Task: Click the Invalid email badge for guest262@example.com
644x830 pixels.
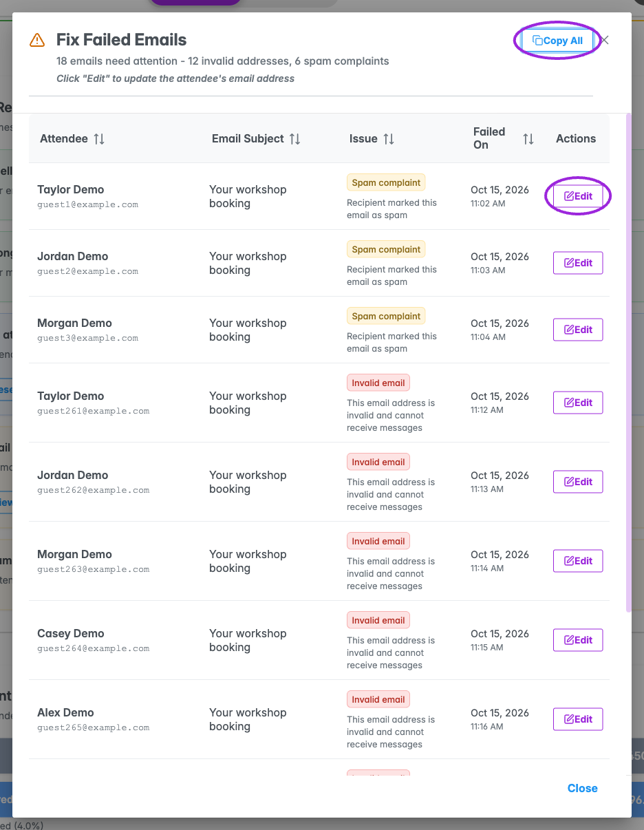Action: click(378, 462)
